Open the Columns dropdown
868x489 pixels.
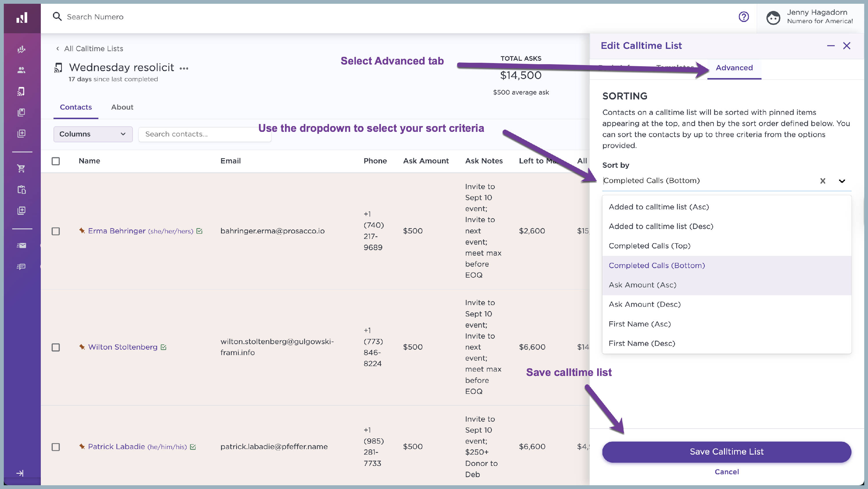coord(93,134)
